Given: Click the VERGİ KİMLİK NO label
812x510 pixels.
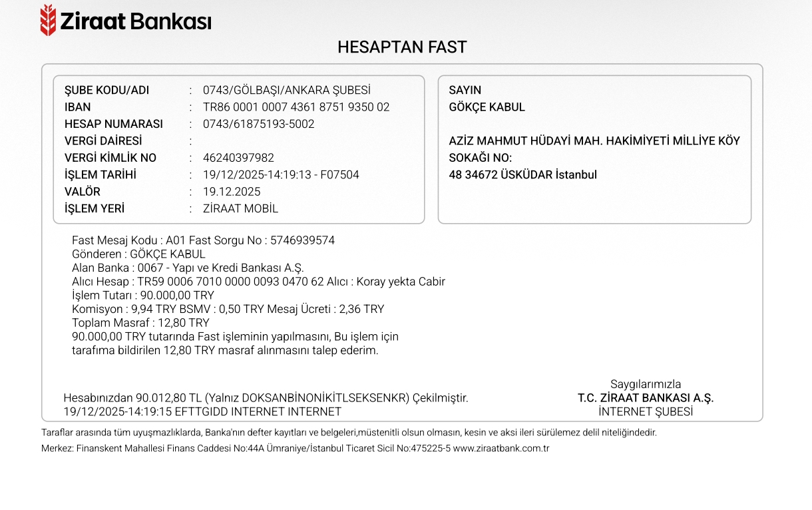Looking at the screenshot, I should (110, 158).
